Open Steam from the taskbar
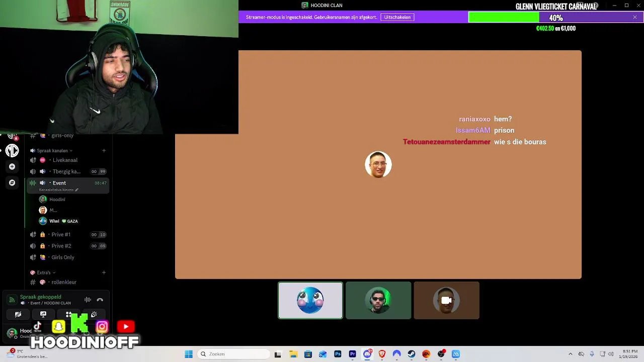Image resolution: width=644 pixels, height=362 pixels. (x=412, y=354)
